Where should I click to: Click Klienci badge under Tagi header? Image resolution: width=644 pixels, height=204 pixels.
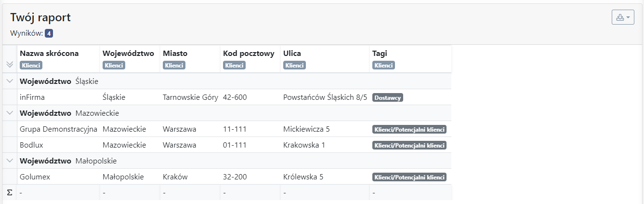coord(384,65)
